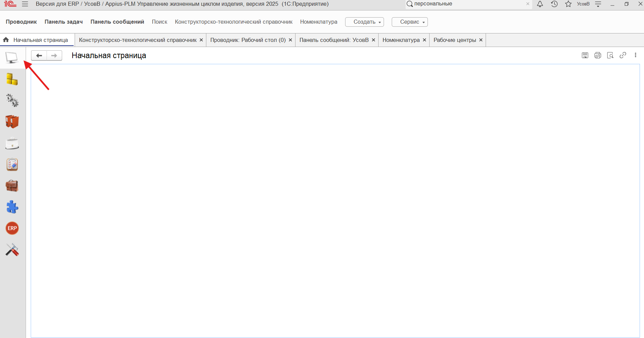
Task: Click the save diskette icon
Action: tap(585, 55)
